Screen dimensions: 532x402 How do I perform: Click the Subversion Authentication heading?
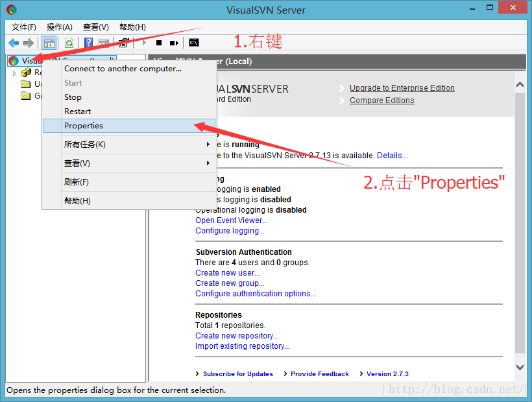click(x=243, y=252)
